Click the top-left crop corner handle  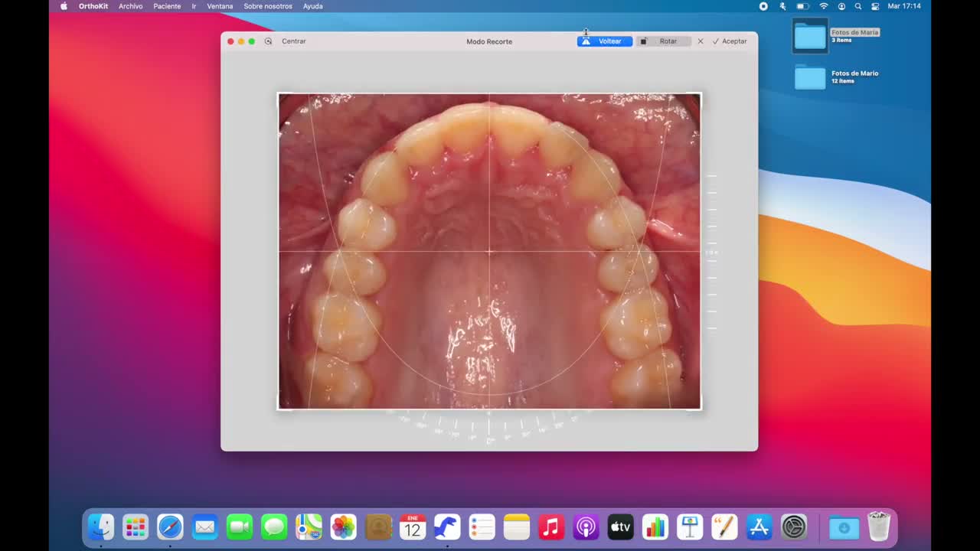(x=279, y=94)
